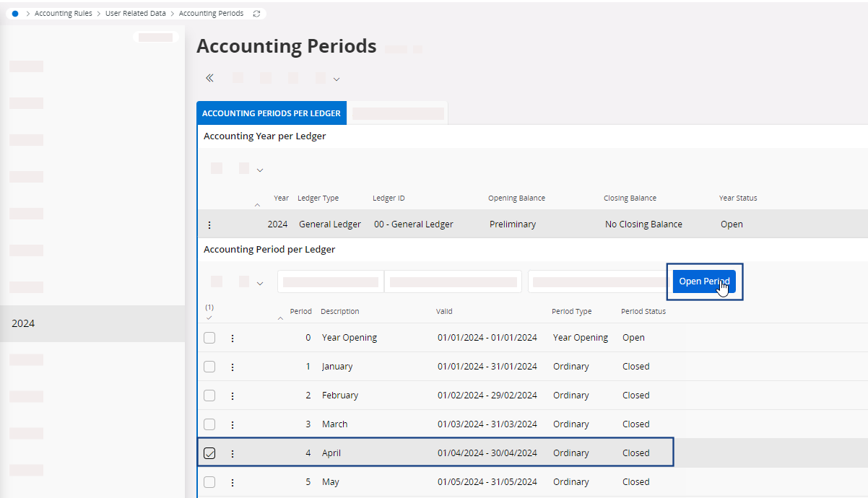Collapse the sidebar with double chevron icon

pyautogui.click(x=209, y=78)
